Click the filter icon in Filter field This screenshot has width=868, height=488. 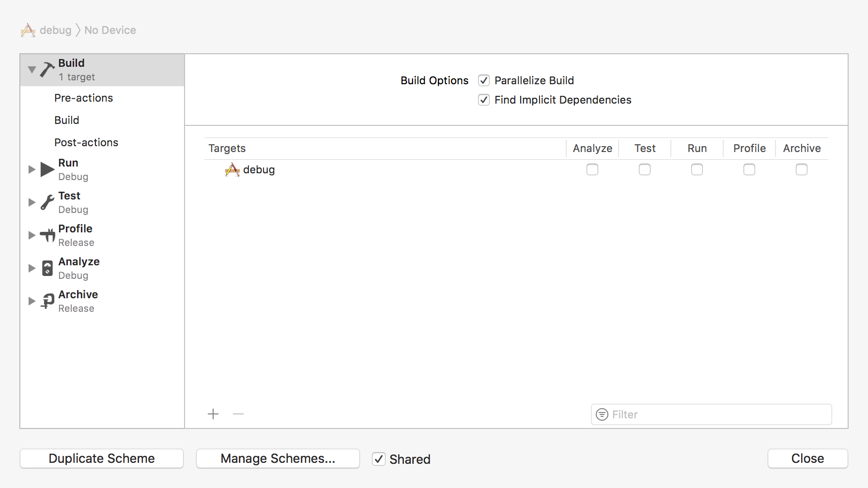(602, 414)
